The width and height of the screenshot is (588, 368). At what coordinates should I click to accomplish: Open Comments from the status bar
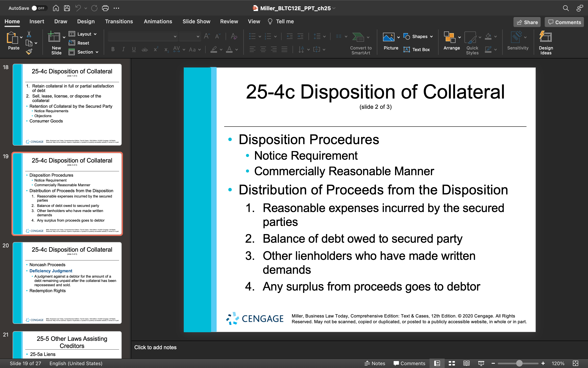(409, 363)
